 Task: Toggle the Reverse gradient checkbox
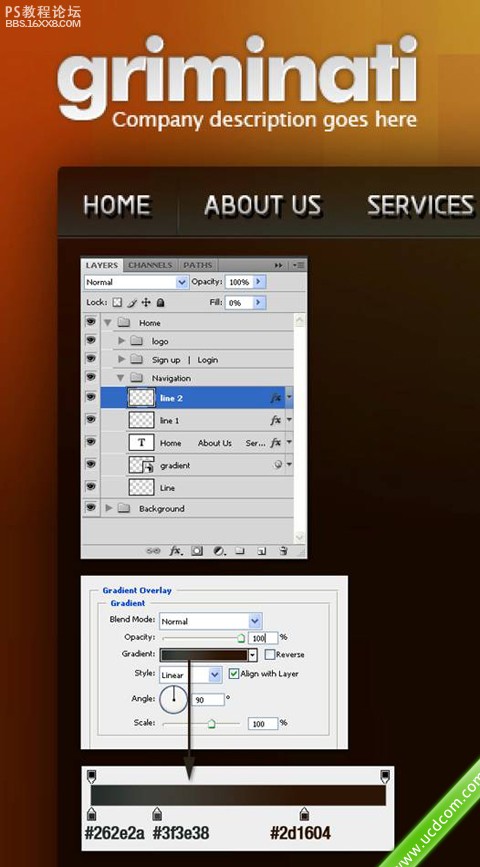tap(269, 654)
